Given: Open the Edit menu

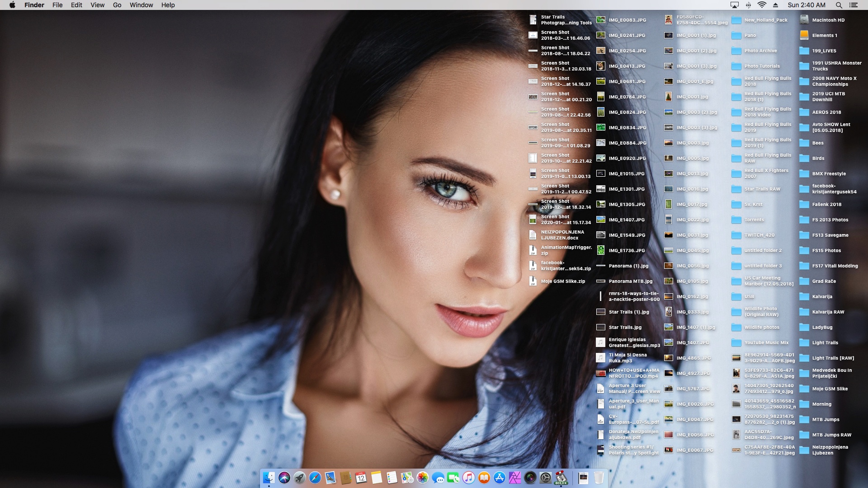Looking at the screenshot, I should pyautogui.click(x=76, y=5).
